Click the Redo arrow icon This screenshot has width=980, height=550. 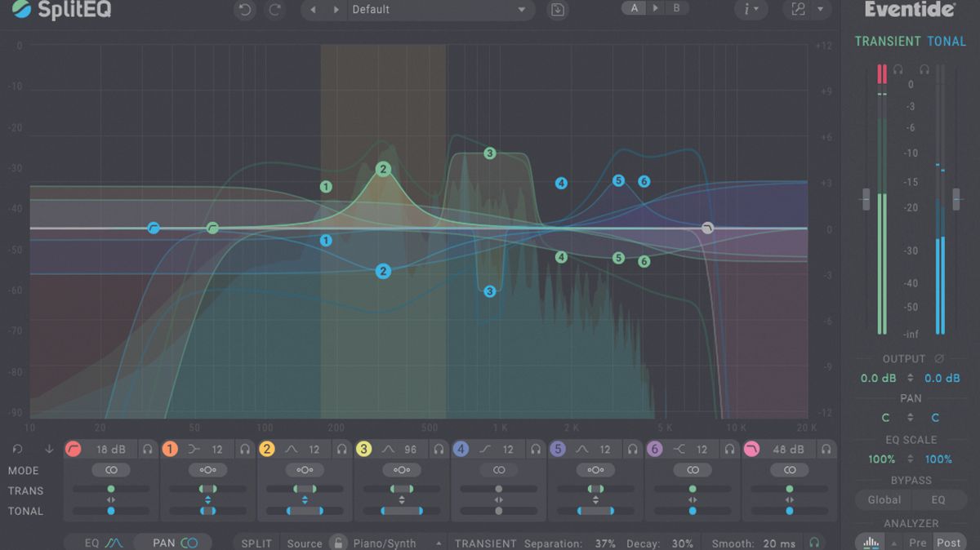point(275,10)
